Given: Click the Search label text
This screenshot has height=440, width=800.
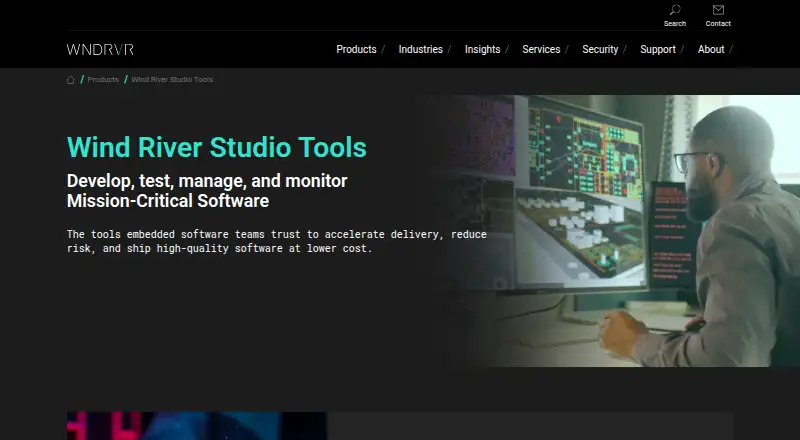Looking at the screenshot, I should click(x=674, y=23).
